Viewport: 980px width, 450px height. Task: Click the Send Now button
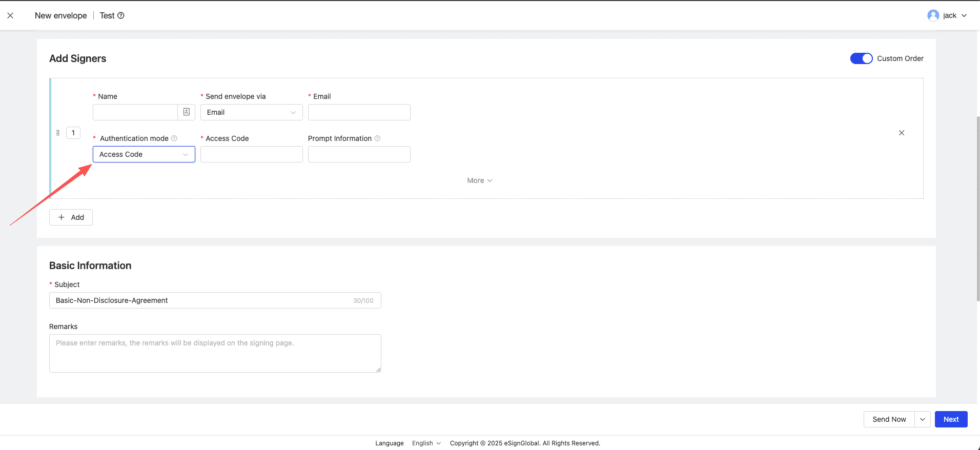pyautogui.click(x=889, y=419)
